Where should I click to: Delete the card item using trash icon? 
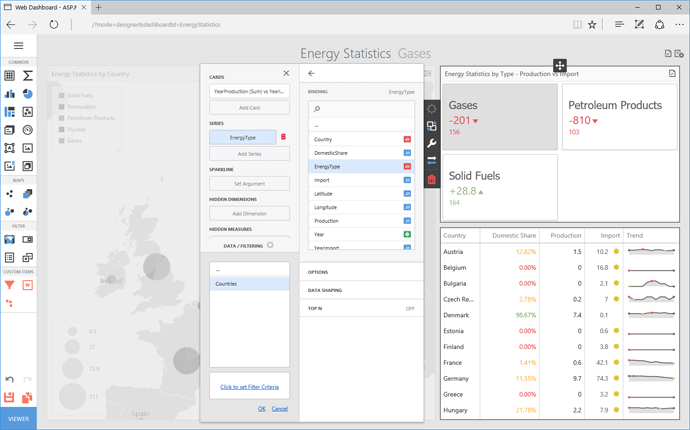(432, 179)
